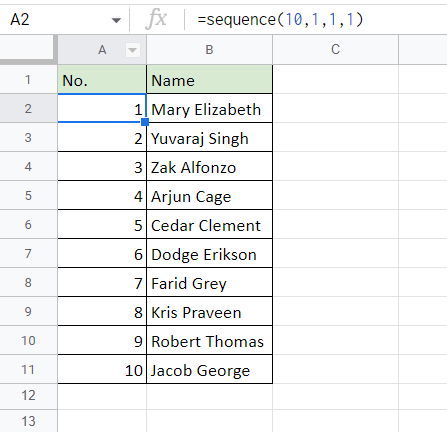Select row 7 header
This screenshot has height=432, width=447.
(28, 254)
